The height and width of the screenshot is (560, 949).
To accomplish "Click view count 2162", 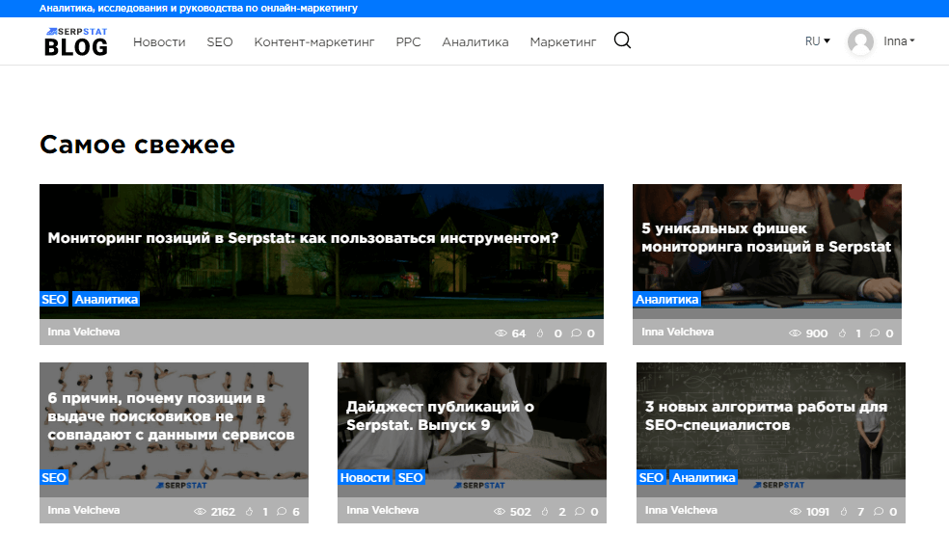I will pos(223,512).
